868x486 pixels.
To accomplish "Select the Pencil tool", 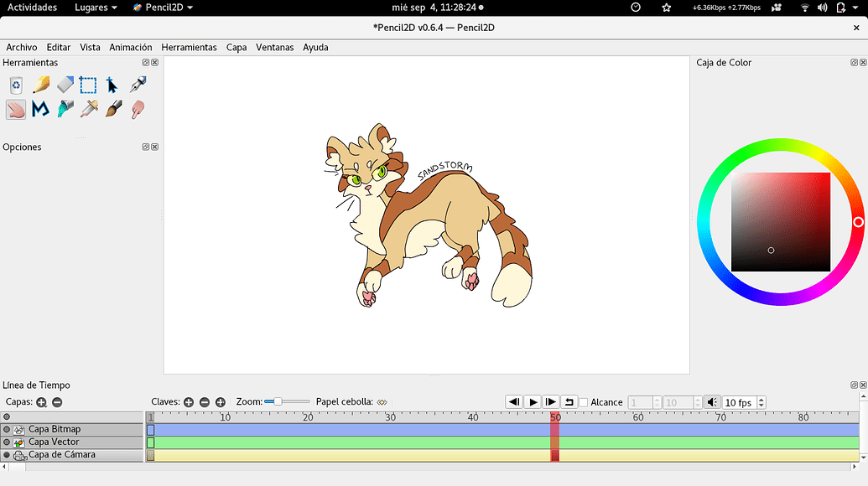I will pos(41,85).
